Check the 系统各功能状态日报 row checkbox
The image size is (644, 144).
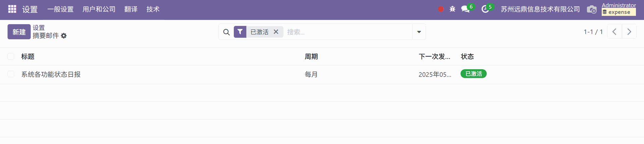click(x=11, y=74)
